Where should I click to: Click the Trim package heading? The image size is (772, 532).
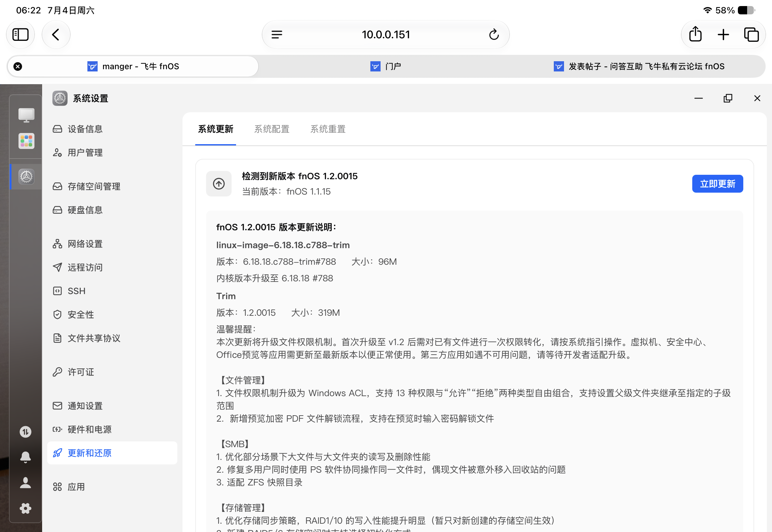226,296
